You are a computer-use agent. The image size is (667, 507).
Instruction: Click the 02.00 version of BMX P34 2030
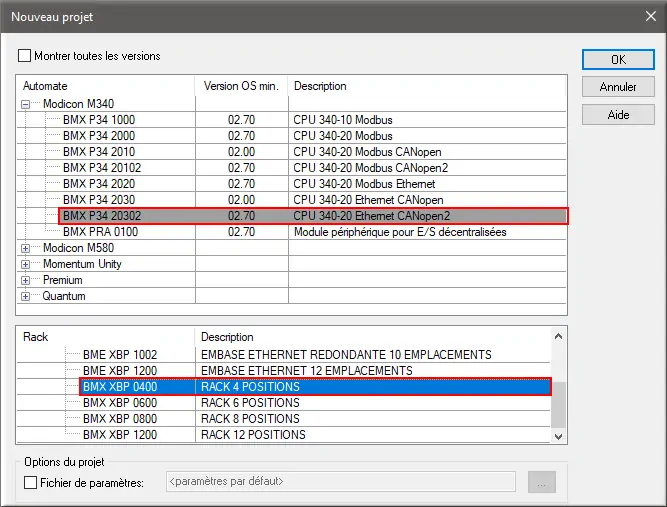[241, 200]
